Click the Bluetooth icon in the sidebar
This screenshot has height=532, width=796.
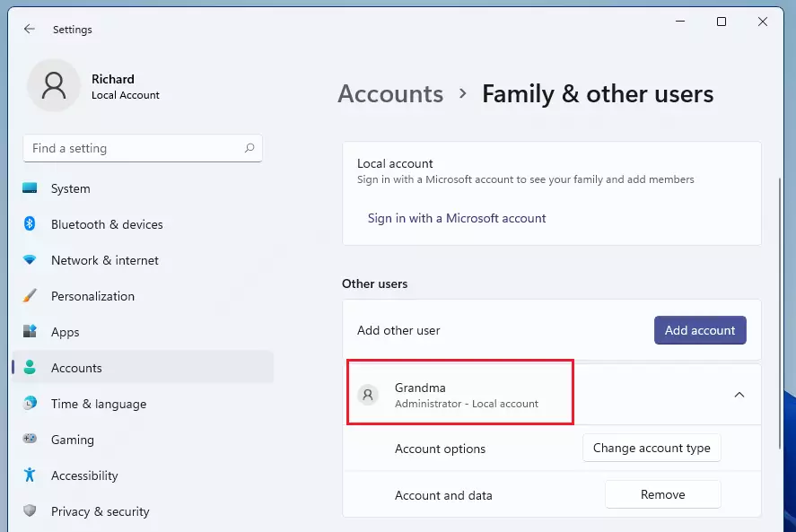tap(30, 223)
